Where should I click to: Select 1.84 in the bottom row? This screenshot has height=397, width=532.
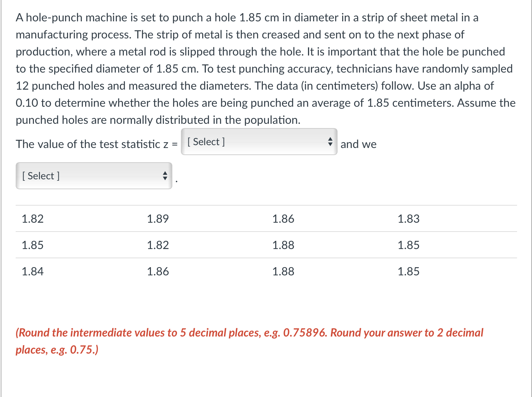click(32, 271)
